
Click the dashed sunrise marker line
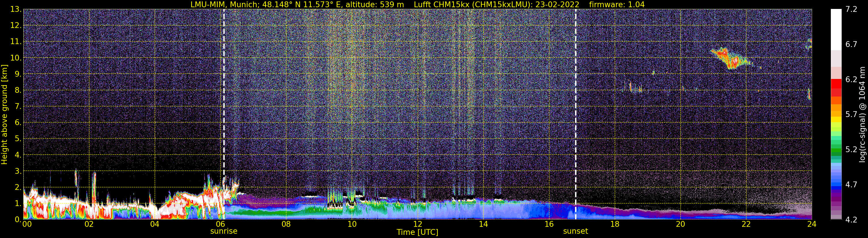pos(224,114)
